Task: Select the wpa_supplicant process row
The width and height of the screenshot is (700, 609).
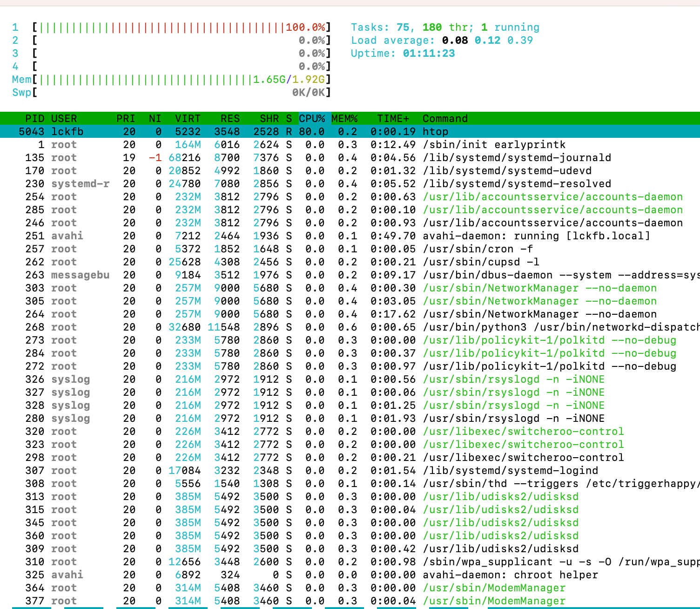Action: pyautogui.click(x=350, y=562)
